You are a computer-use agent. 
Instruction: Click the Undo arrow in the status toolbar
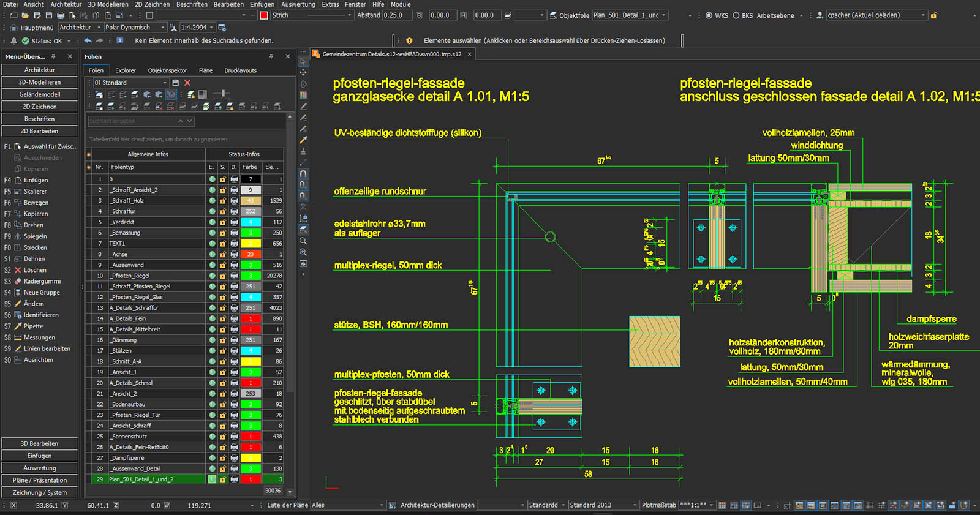[x=88, y=40]
